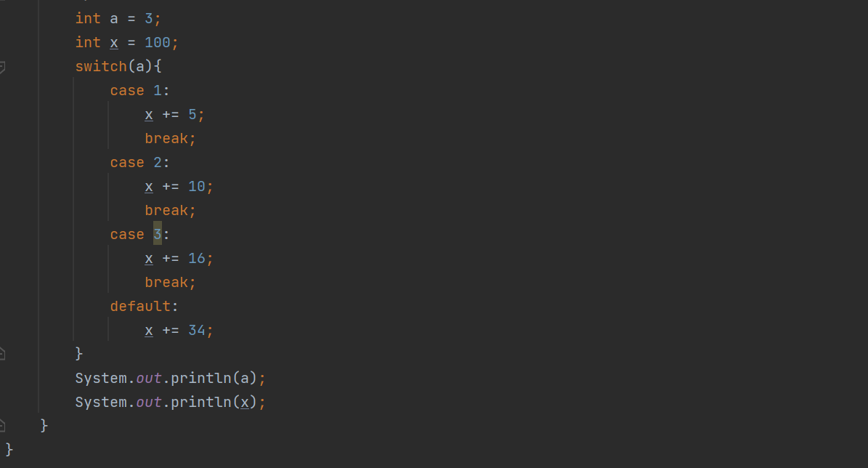Click variable a in the int a declaration
The height and width of the screenshot is (468, 868).
click(114, 19)
